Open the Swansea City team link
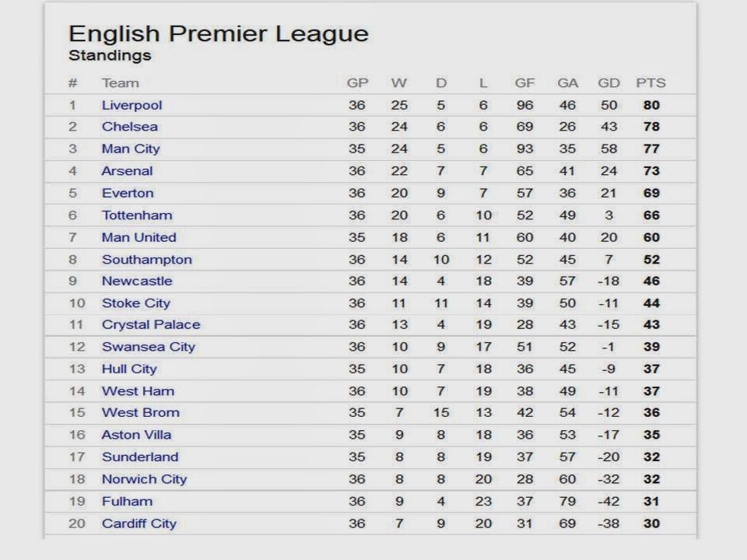747x560 pixels. [149, 347]
